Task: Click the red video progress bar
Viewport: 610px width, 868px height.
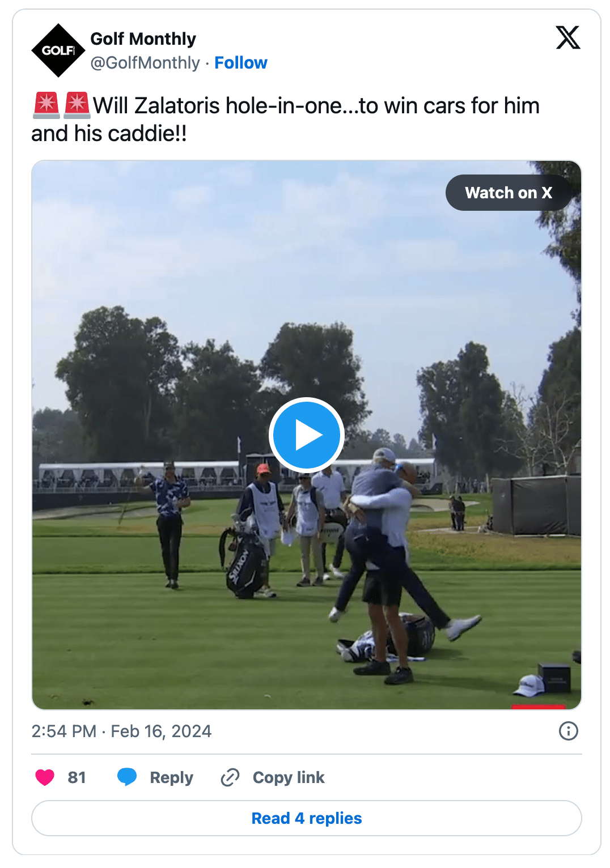Action: 538,707
